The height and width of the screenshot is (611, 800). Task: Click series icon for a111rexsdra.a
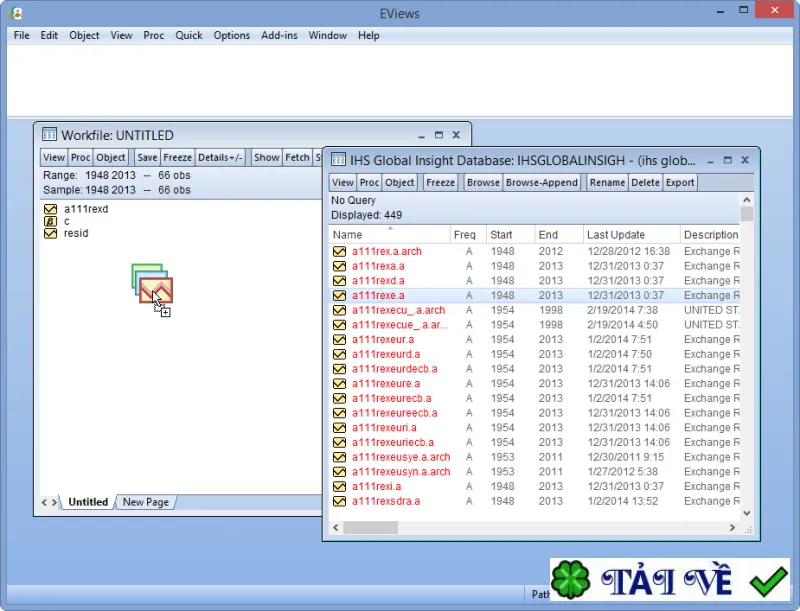coord(339,501)
